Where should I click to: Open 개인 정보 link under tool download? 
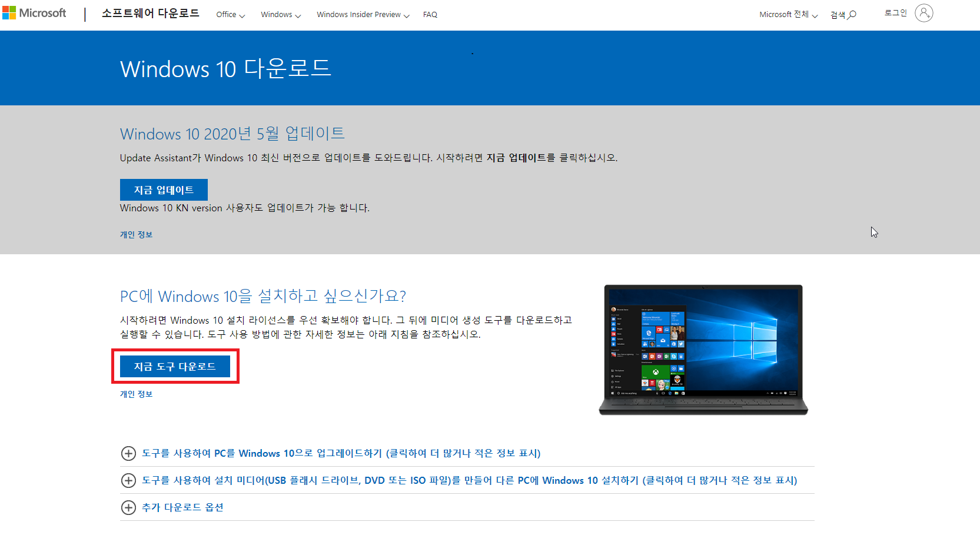[x=136, y=394]
